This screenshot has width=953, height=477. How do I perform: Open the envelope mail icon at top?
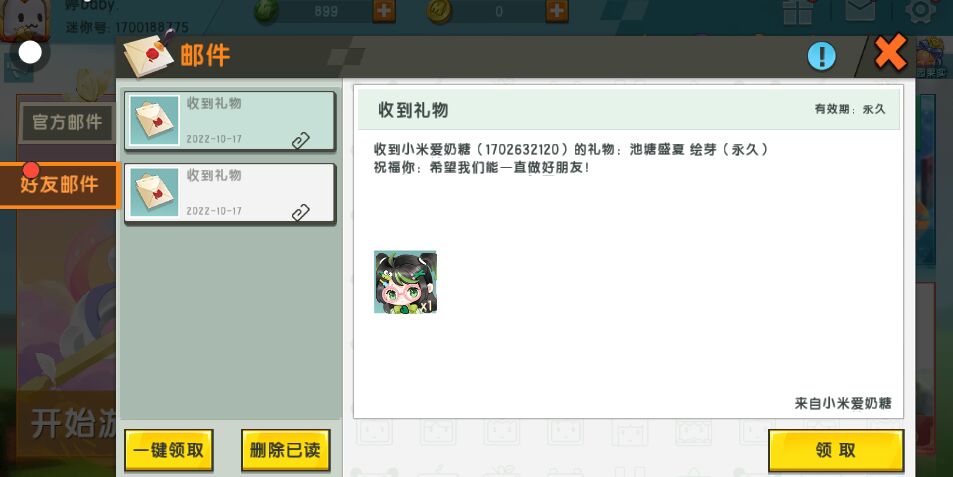click(x=860, y=11)
